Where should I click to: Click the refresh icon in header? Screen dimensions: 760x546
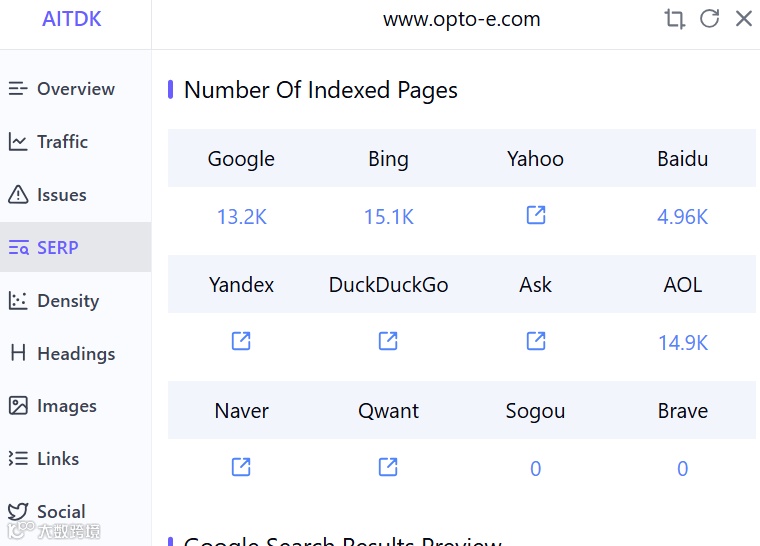[710, 19]
